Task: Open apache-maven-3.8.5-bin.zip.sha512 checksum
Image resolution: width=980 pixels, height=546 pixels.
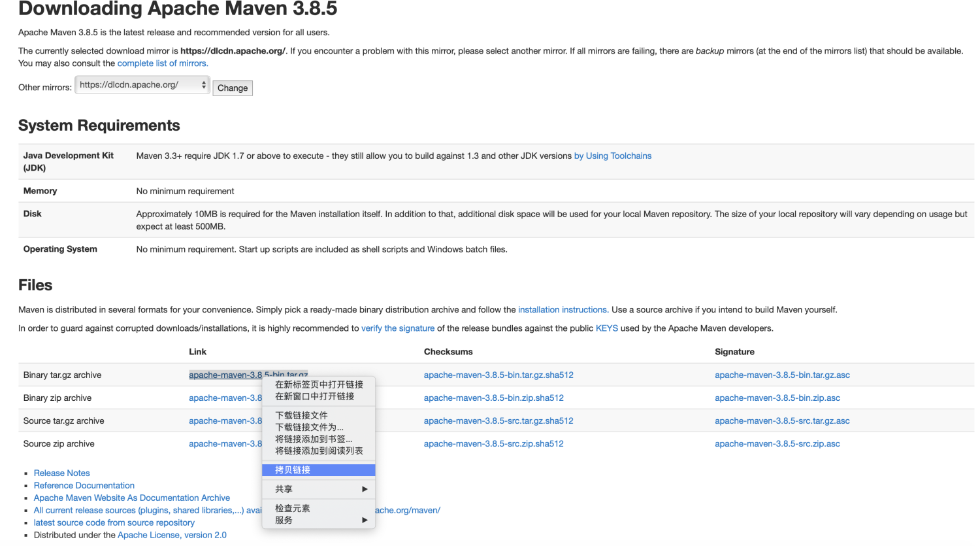Action: [494, 398]
